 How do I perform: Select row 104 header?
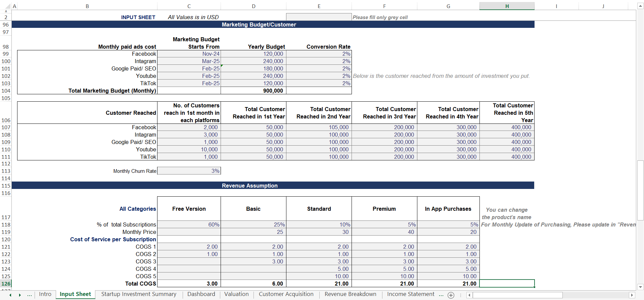[x=6, y=91]
